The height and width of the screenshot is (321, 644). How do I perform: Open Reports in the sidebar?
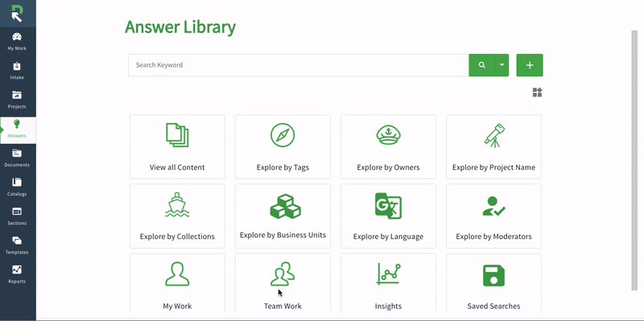point(17,275)
